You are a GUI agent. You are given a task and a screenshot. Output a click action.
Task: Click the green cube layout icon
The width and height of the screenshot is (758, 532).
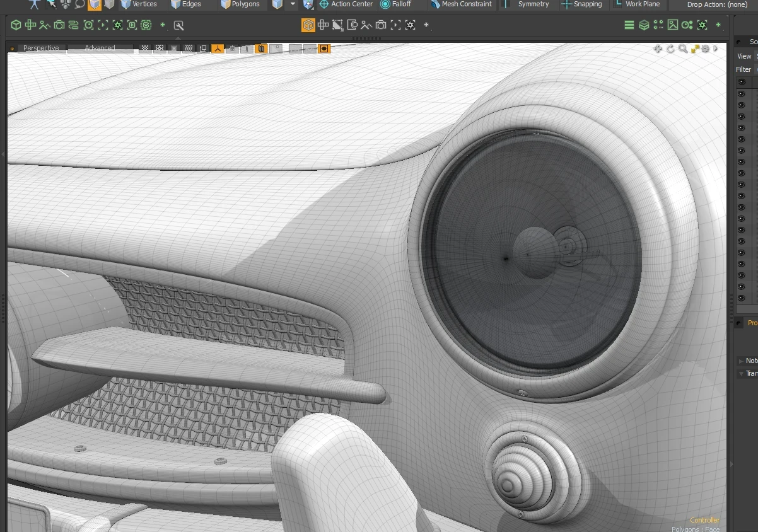pos(16,25)
